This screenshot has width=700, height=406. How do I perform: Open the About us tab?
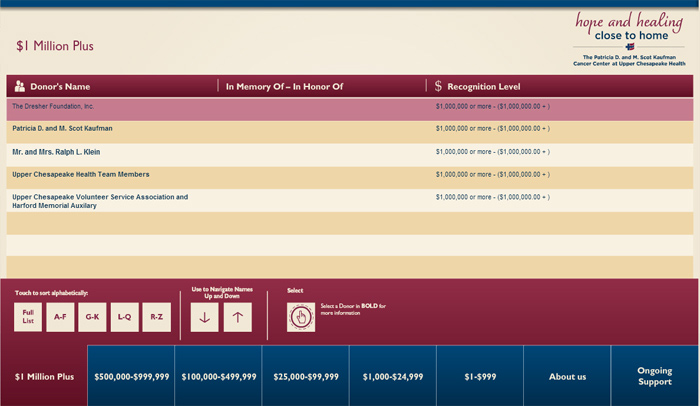567,376
